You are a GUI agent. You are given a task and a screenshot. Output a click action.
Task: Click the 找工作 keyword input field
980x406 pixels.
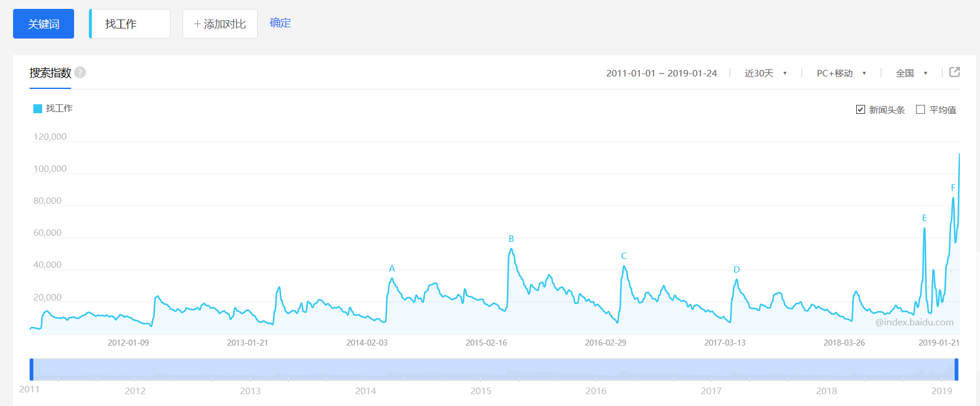[x=130, y=24]
